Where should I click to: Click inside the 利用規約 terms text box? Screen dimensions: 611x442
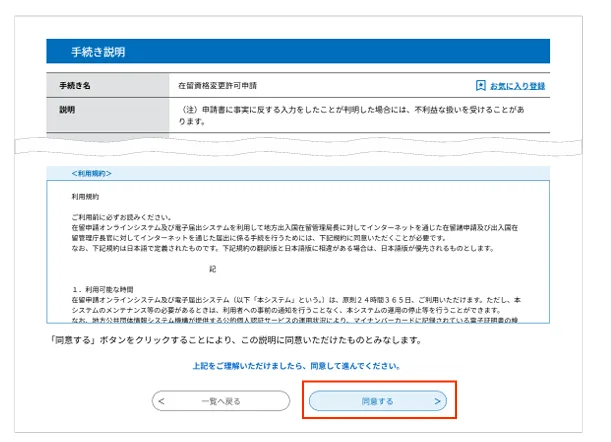coord(298,252)
